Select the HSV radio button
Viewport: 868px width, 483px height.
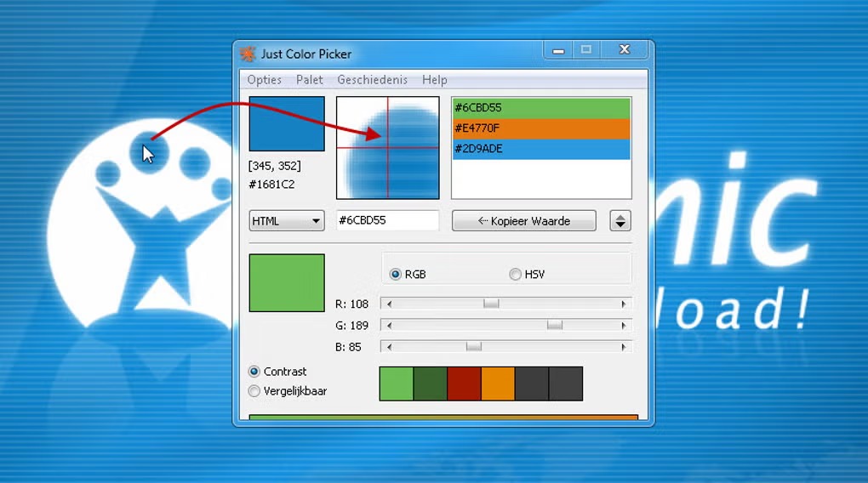[516, 275]
